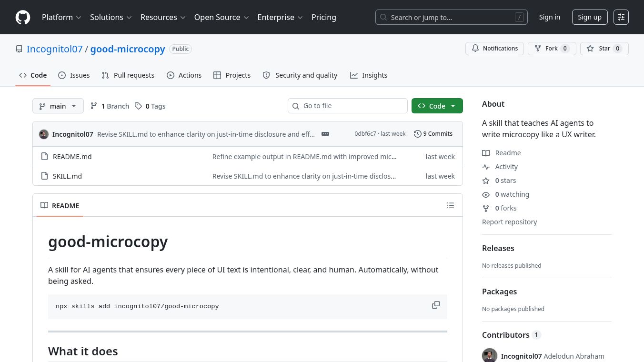Open the 1 Branch link
This screenshot has width=644, height=362.
point(110,106)
